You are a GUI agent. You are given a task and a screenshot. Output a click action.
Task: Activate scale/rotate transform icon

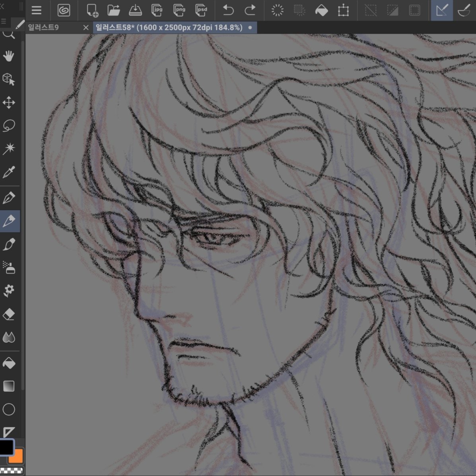(x=343, y=10)
